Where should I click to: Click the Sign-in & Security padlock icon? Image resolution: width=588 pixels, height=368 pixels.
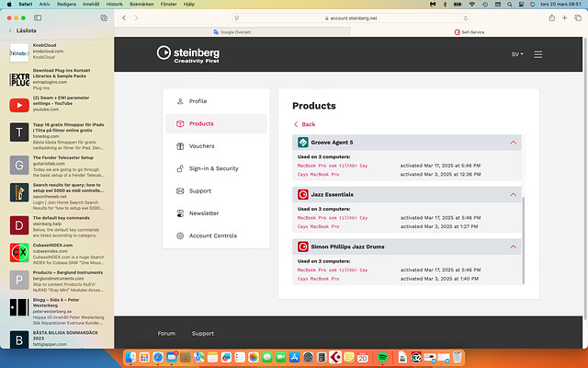pyautogui.click(x=180, y=168)
